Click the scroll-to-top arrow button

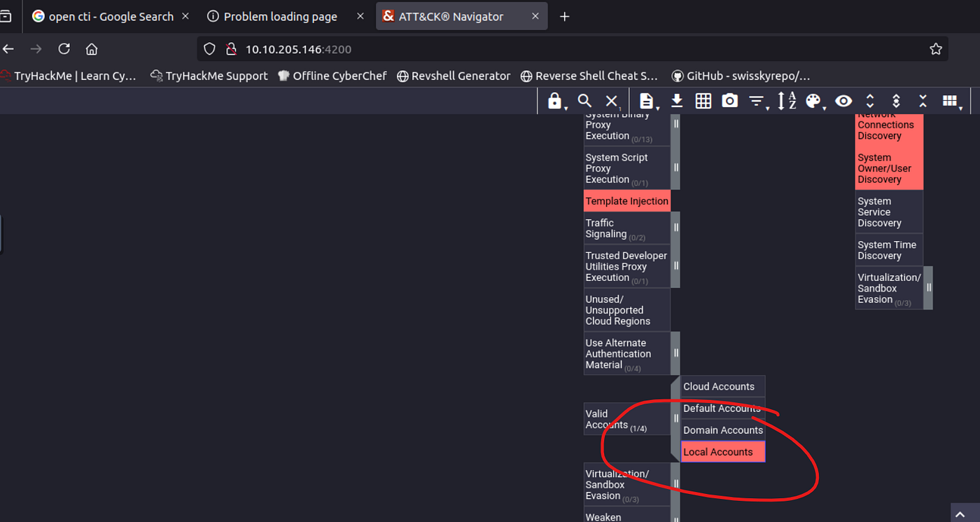click(x=960, y=515)
